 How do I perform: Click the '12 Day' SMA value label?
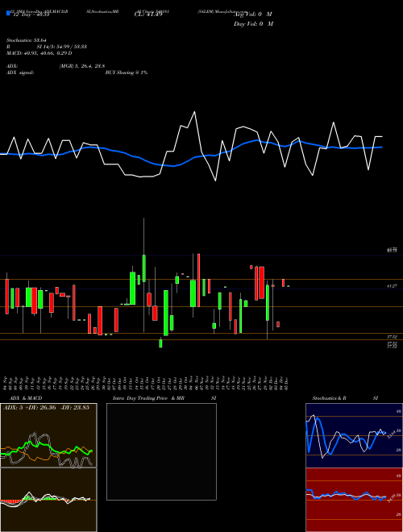pos(31,15)
